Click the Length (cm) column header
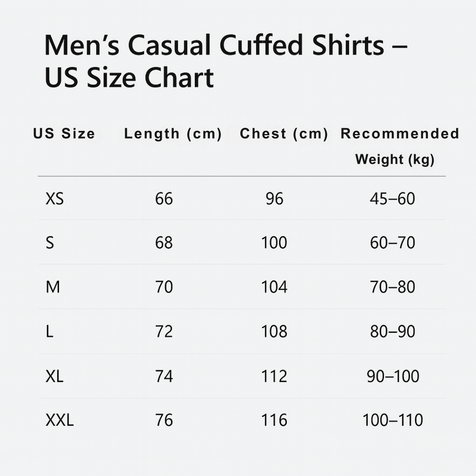Screen dimensions: 476x476 [x=173, y=134]
